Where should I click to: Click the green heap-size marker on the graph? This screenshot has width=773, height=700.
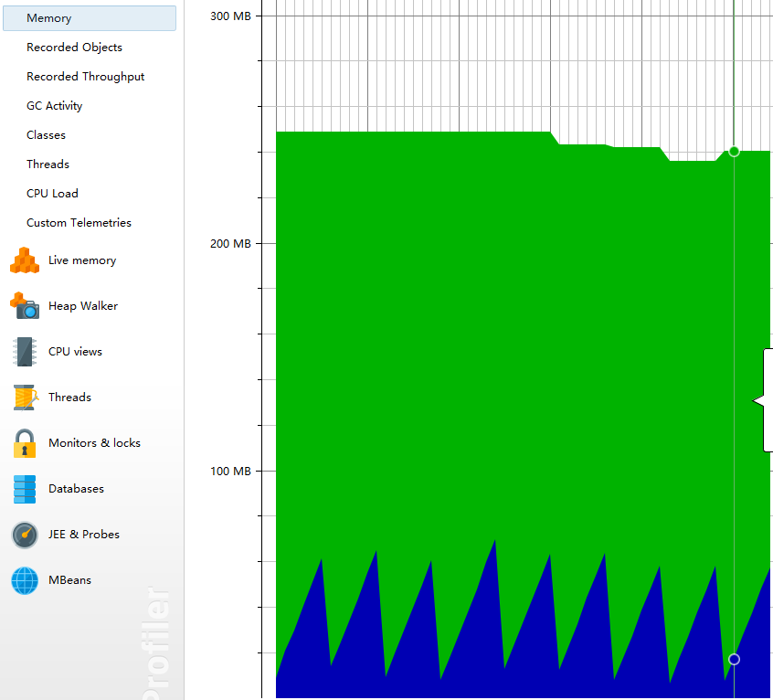(x=734, y=152)
